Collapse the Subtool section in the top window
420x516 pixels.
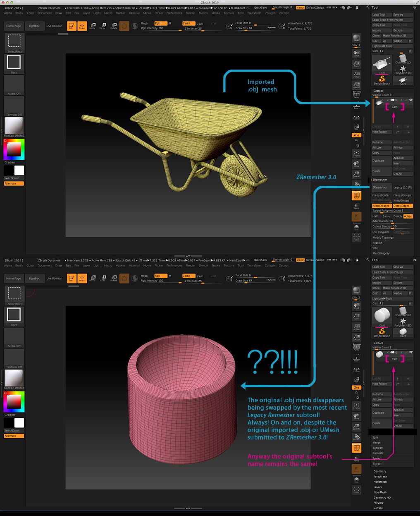point(378,91)
